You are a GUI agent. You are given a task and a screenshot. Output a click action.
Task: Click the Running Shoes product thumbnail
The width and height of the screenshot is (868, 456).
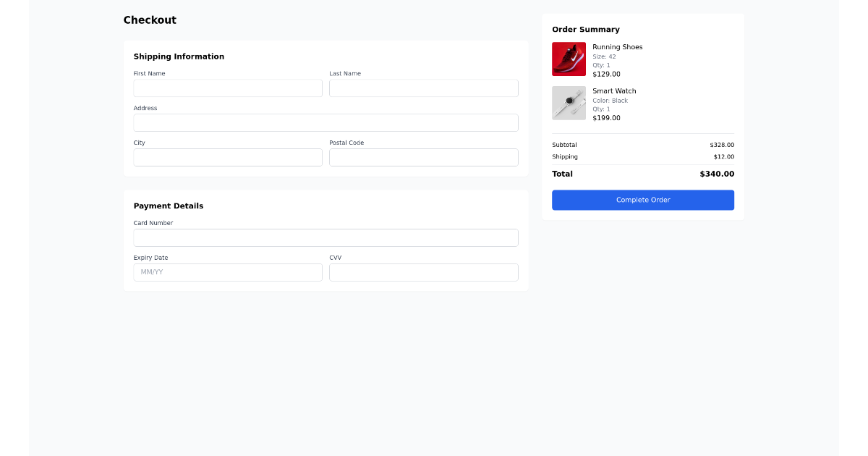tap(569, 59)
